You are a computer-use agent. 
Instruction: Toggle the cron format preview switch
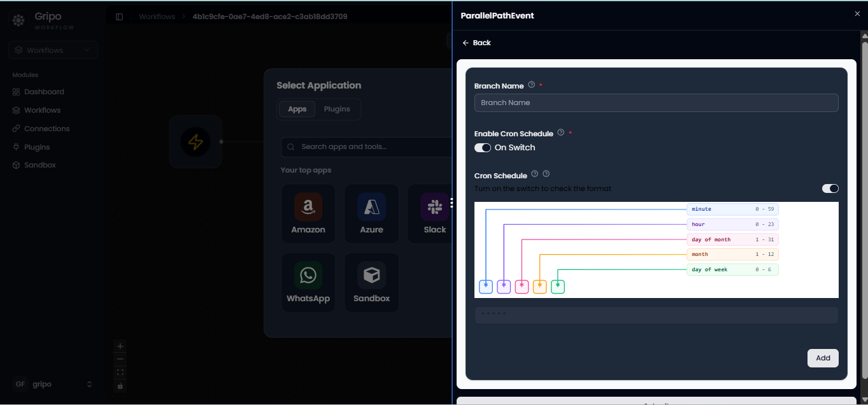(x=830, y=188)
